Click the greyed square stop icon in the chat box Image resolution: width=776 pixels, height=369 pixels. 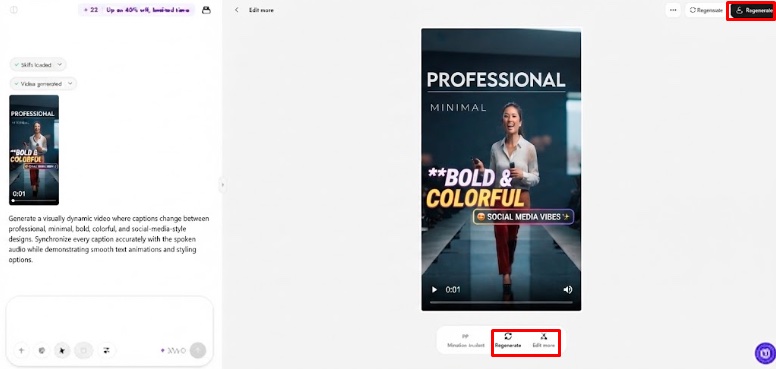point(83,351)
